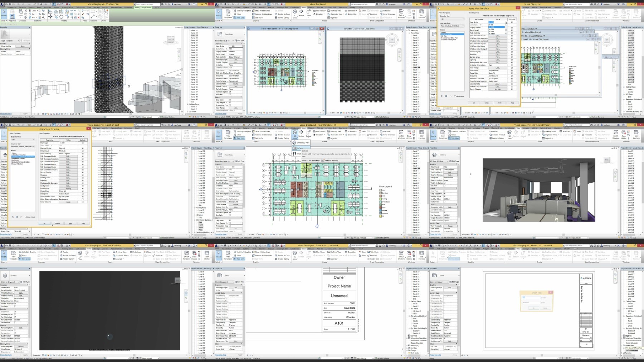Image resolution: width=644 pixels, height=362 pixels.
Task: Check Color Scheme Location include box, Elevation East dialog
Action: [x=83, y=199]
